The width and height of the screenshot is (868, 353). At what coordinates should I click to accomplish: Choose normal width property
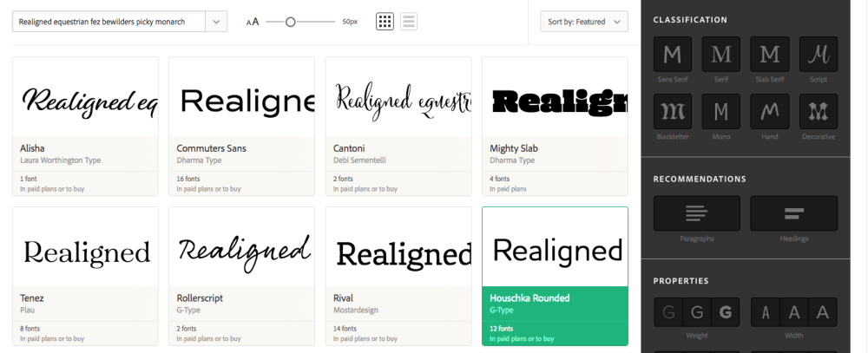[x=794, y=312]
